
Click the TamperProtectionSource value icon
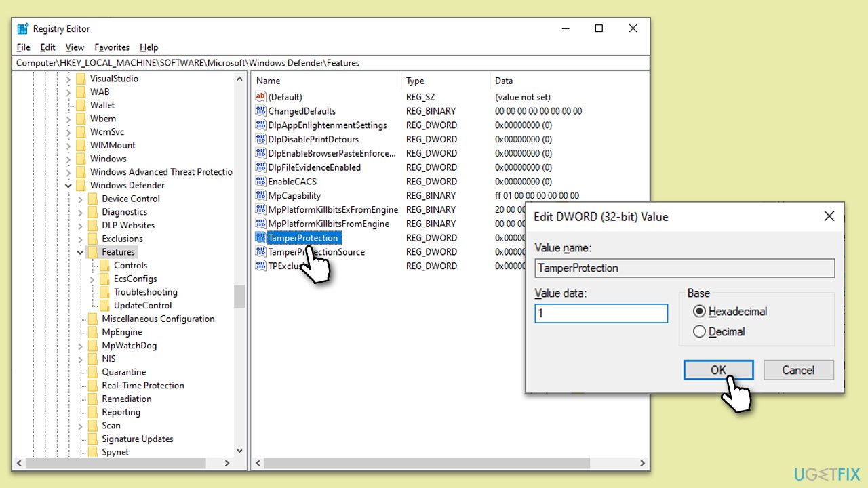[260, 251]
